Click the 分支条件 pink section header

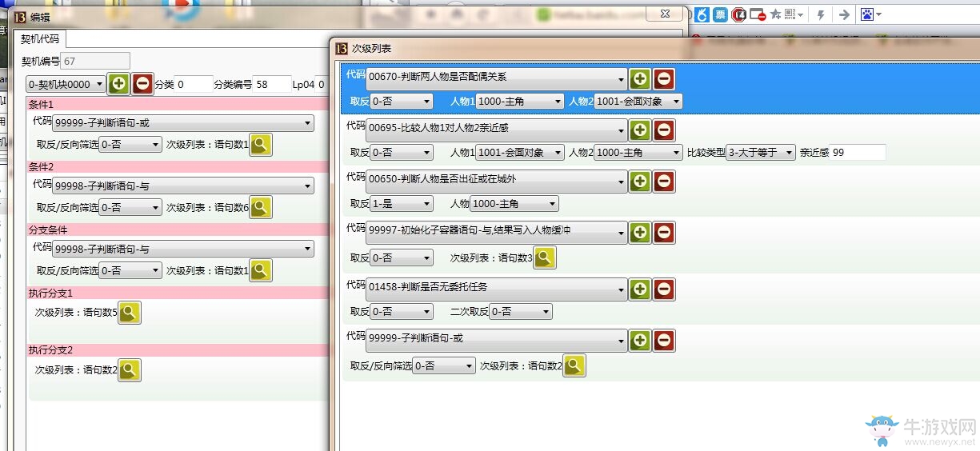click(x=178, y=229)
